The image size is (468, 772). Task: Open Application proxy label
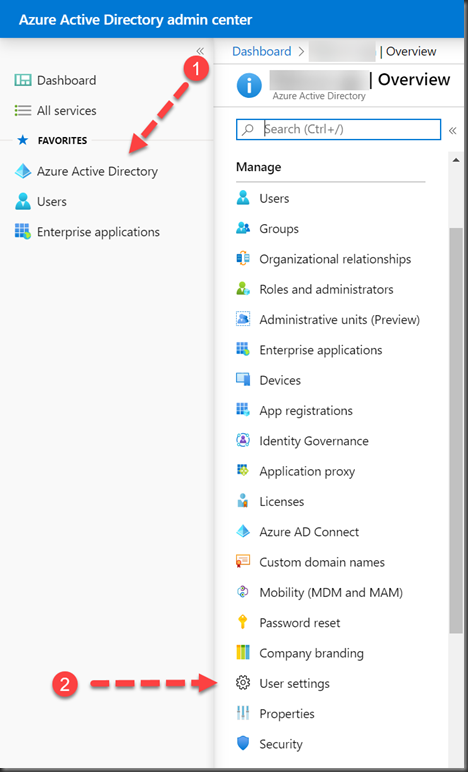coord(307,472)
